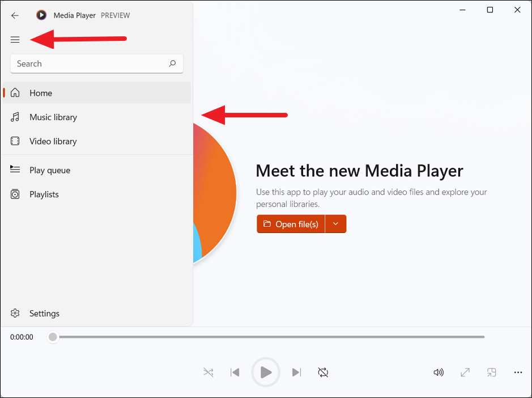This screenshot has height=398, width=532.
Task: Open the volume control
Action: click(x=439, y=372)
